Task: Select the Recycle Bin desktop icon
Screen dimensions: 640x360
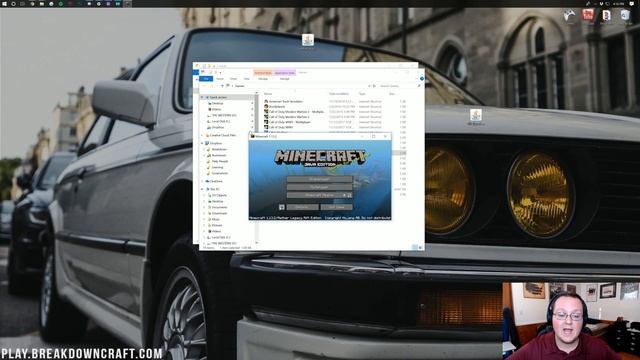Action: 625,16
